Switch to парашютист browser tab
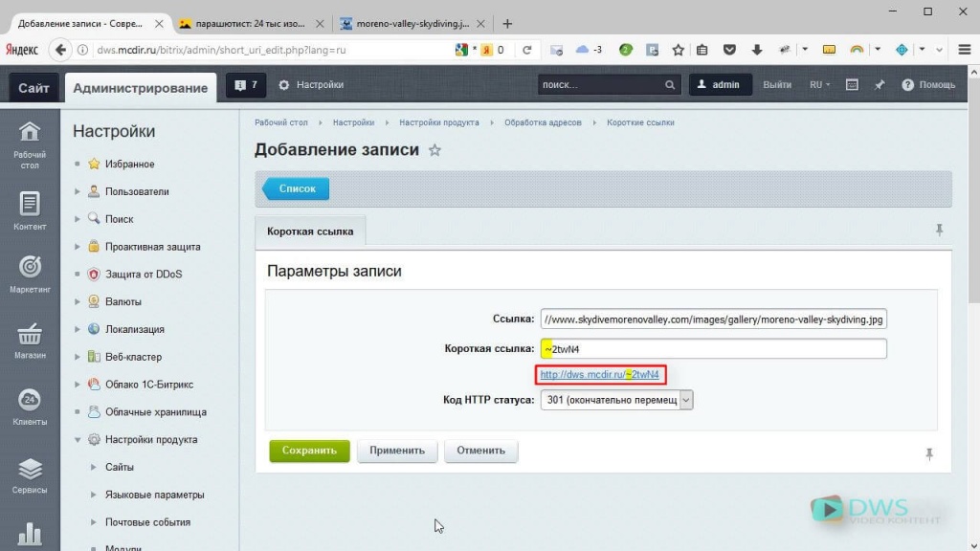The height and width of the screenshot is (551, 980). (251, 24)
